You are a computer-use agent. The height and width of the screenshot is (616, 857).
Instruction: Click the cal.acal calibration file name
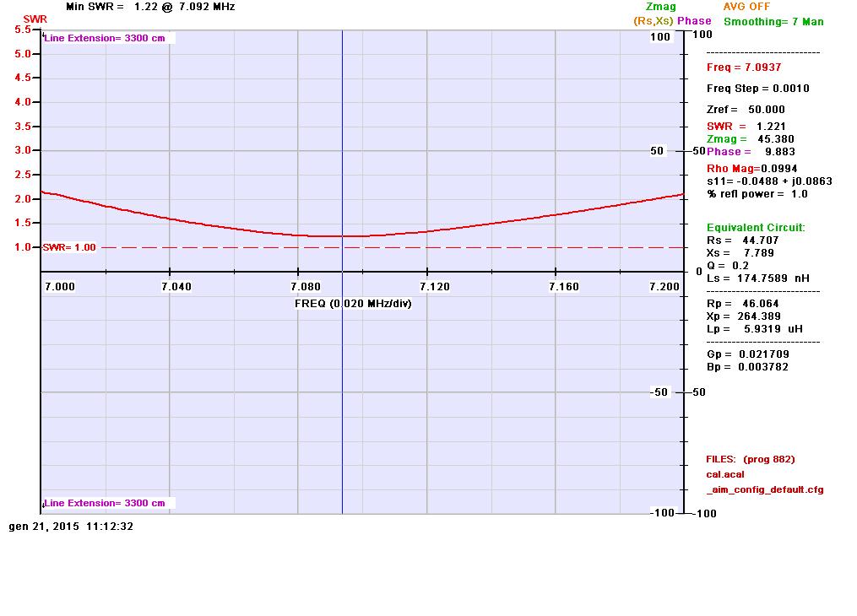pyautogui.click(x=725, y=474)
